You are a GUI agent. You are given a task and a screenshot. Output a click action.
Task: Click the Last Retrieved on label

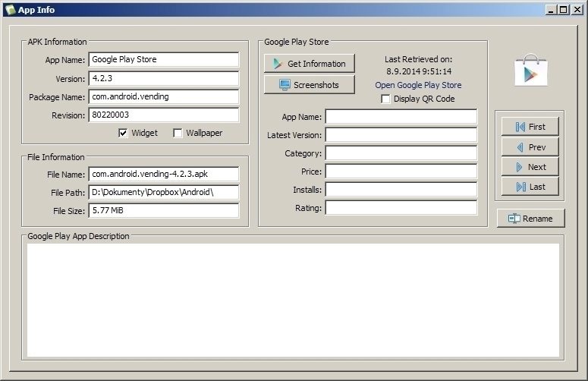tap(418, 59)
